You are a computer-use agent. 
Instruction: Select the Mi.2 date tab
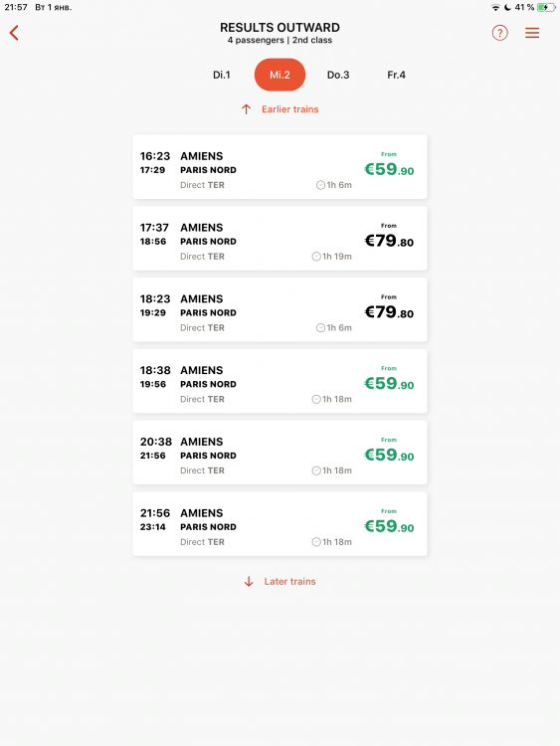[280, 75]
